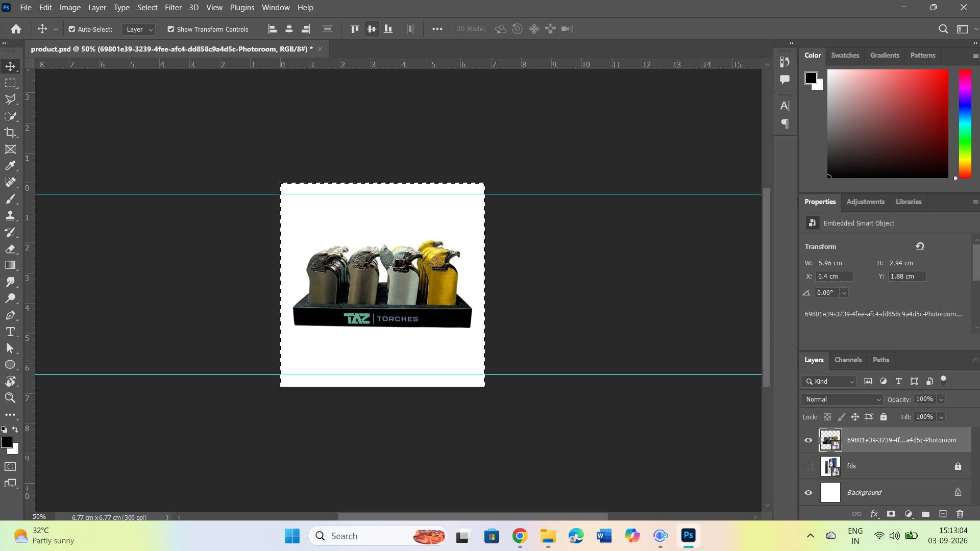Screen dimensions: 980x551
Task: Choose the Horizontal Type tool
Action: point(10,332)
